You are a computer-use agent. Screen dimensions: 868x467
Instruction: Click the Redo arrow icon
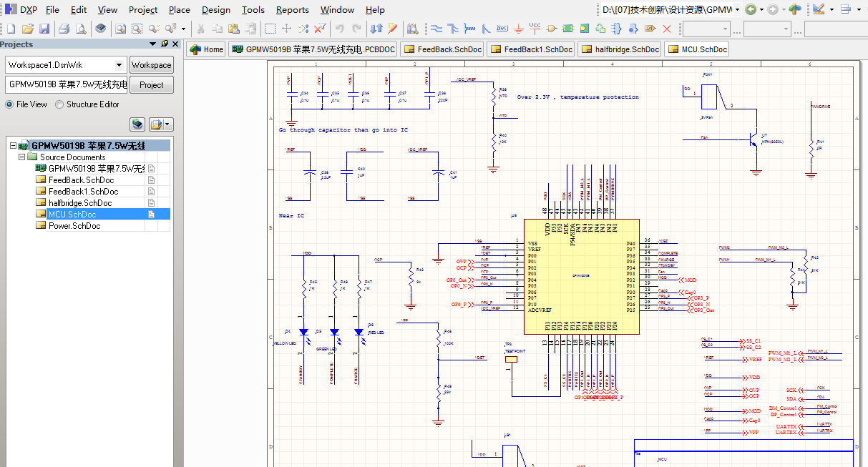click(356, 29)
